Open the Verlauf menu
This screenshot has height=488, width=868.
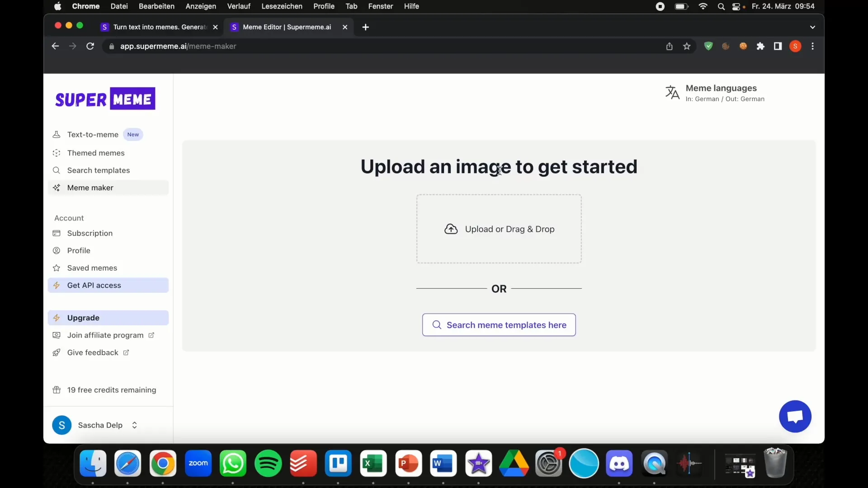click(x=239, y=6)
